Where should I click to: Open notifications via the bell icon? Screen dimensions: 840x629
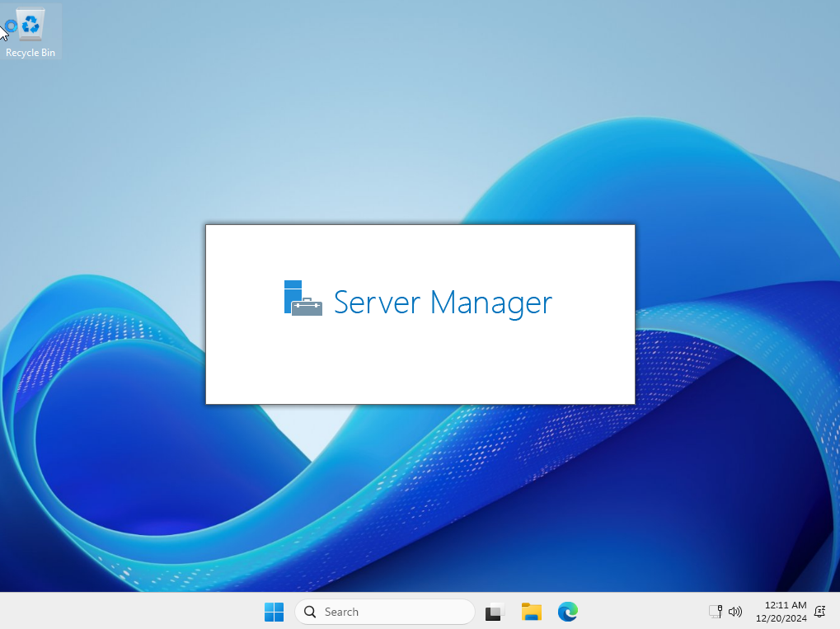pos(819,612)
